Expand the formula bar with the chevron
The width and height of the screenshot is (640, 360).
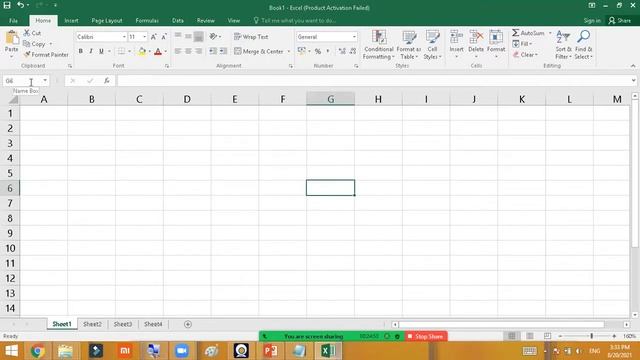633,81
